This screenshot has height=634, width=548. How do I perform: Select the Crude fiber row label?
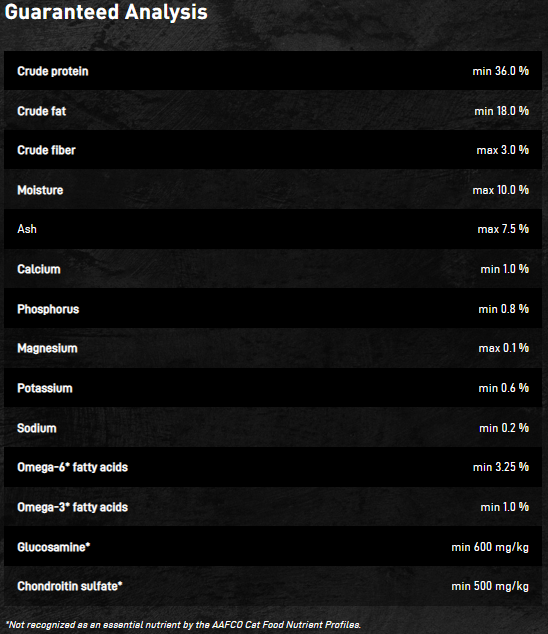click(x=47, y=150)
